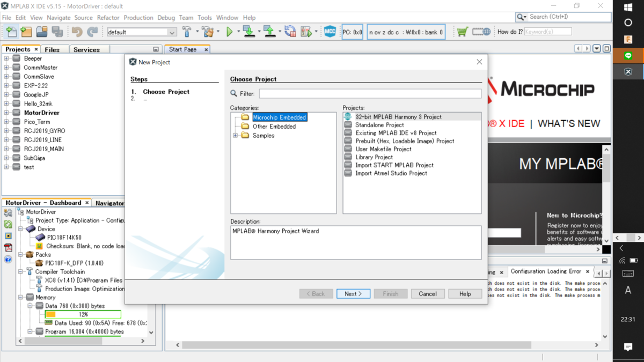Click Windows Start button in taskbar

point(628,8)
